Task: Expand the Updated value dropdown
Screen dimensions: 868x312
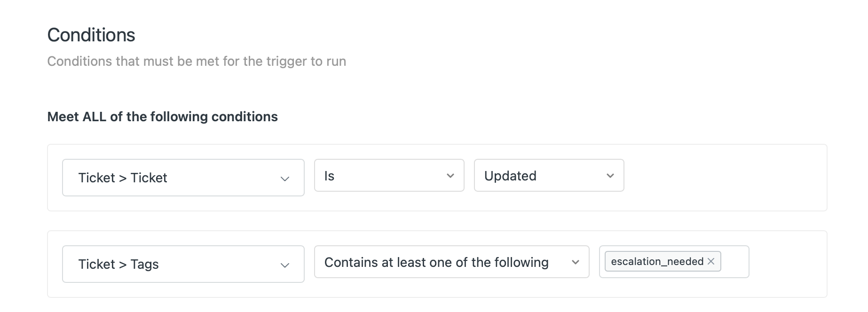Action: [x=549, y=176]
